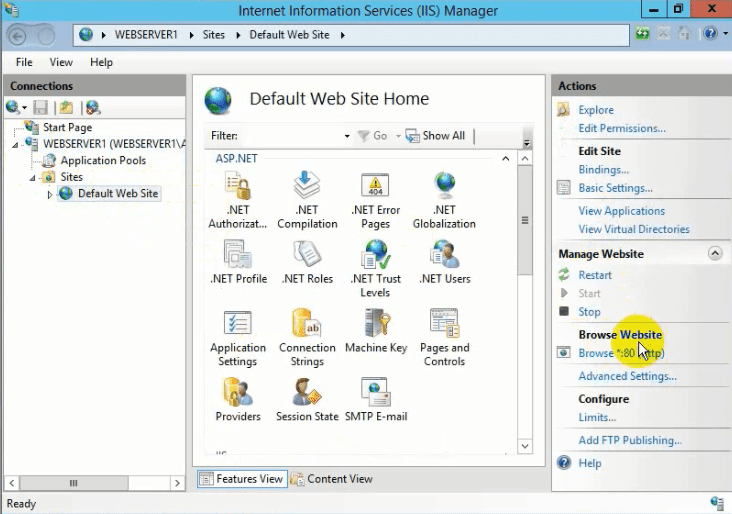Click the arrow after WEBSERVER1 in breadcrumb

(191, 35)
